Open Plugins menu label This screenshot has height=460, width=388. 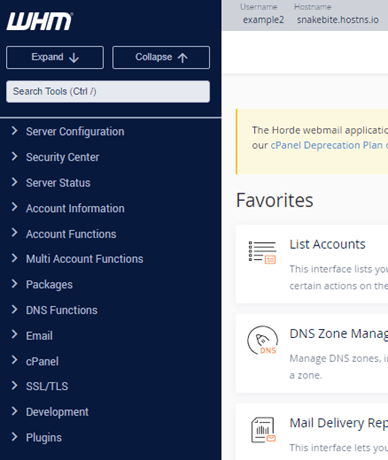44,438
